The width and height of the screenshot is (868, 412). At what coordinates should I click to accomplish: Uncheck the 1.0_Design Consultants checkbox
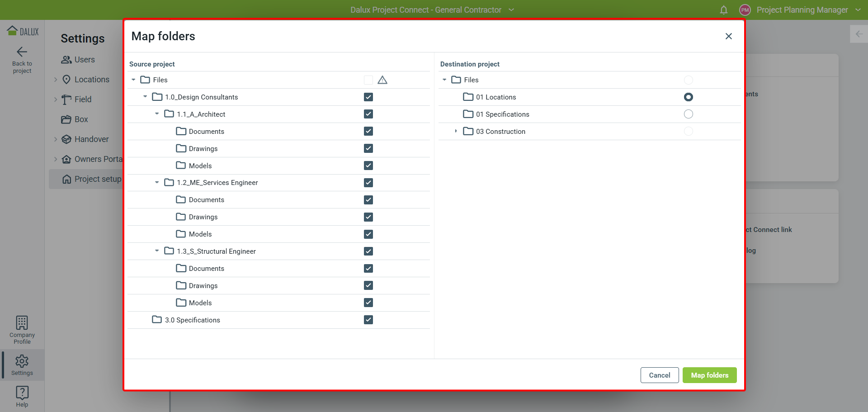[368, 97]
